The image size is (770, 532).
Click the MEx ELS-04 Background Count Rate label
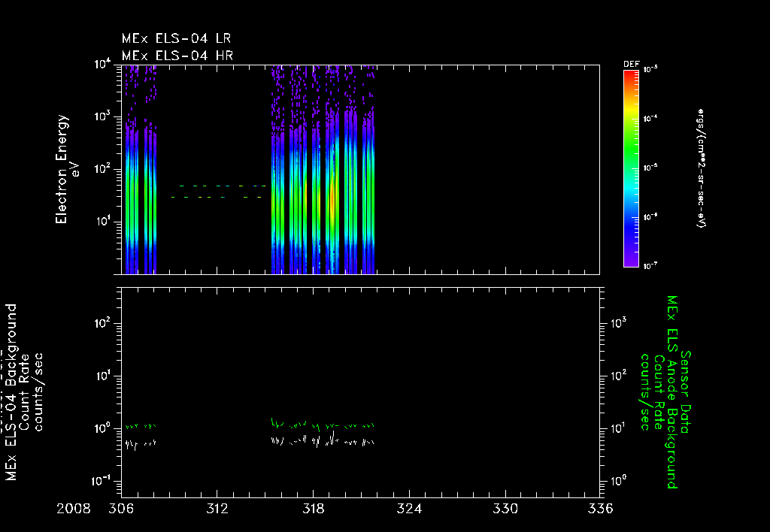[23, 391]
